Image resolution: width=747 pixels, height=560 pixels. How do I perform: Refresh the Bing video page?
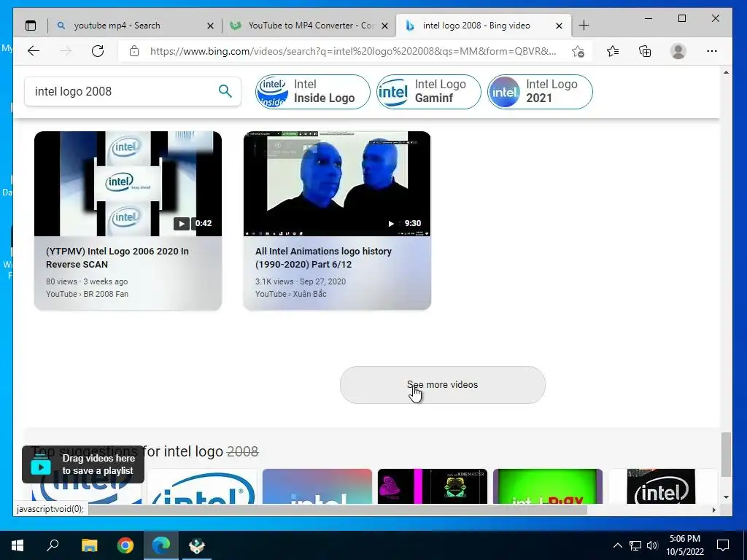(x=98, y=51)
